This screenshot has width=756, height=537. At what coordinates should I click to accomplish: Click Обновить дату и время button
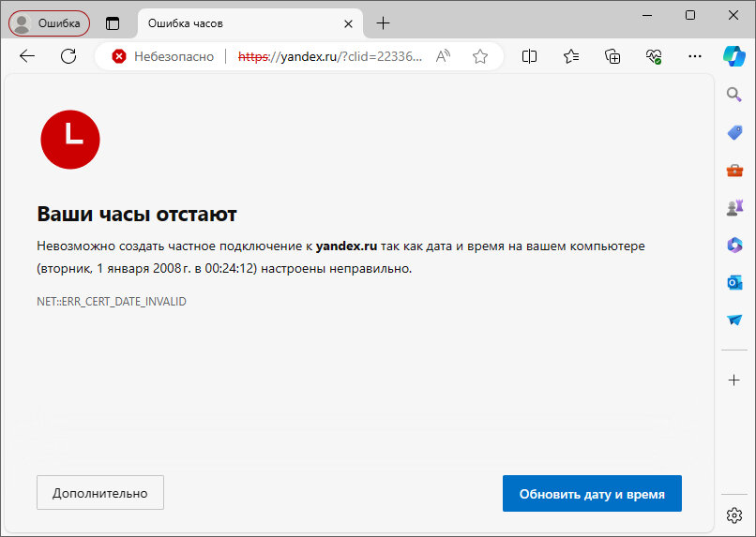592,494
